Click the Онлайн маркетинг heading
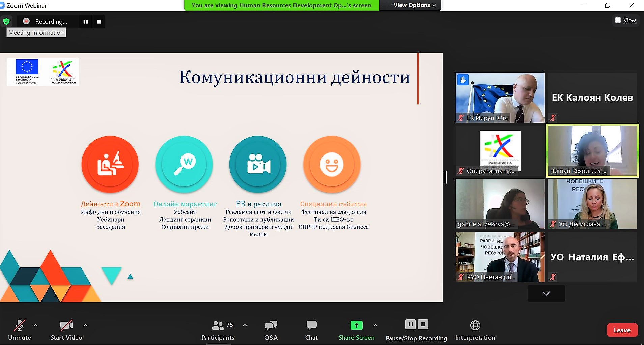This screenshot has width=644, height=345. (185, 204)
